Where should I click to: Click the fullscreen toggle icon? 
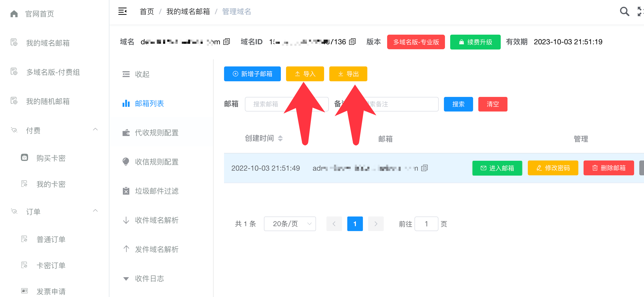[640, 11]
